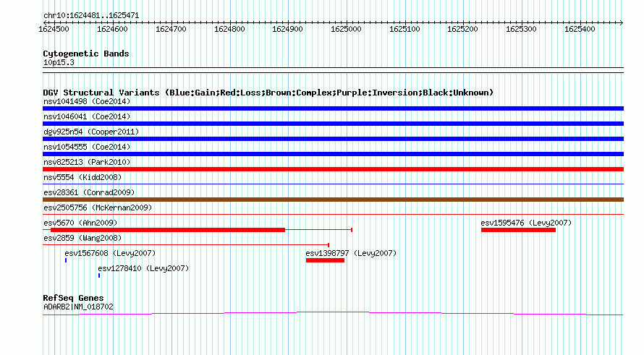Open variant esv2505756 (McKernan2009) label
This screenshot has height=355, width=644.
tap(98, 208)
